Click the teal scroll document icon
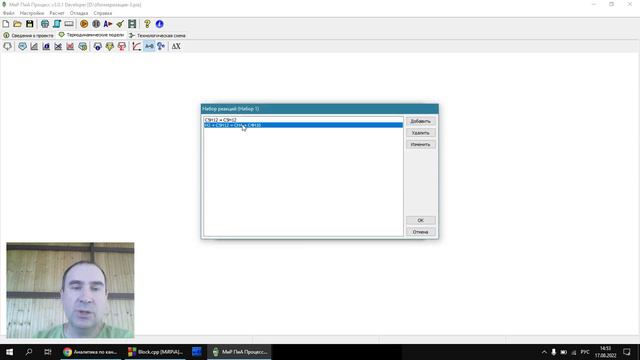 [57, 24]
